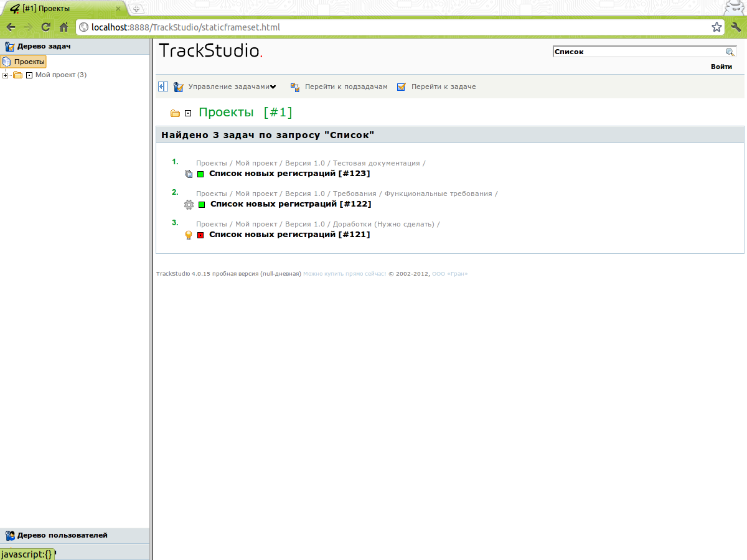The width and height of the screenshot is (747, 560).
Task: Expand the Мой проект tree node
Action: click(x=6, y=75)
